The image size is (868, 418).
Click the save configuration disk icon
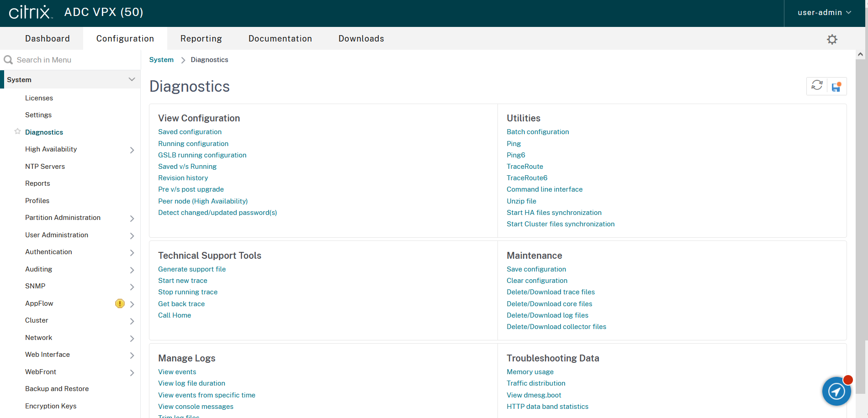(836, 87)
